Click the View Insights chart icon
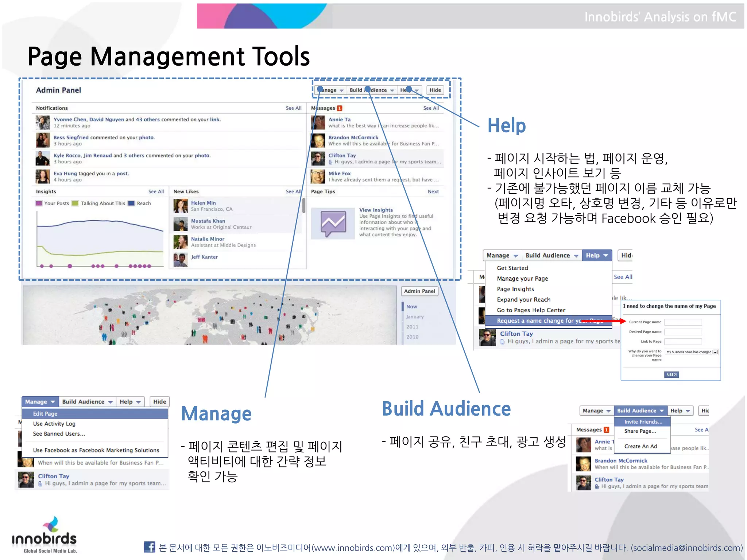Image resolution: width=747 pixels, height=560 pixels. click(x=333, y=223)
